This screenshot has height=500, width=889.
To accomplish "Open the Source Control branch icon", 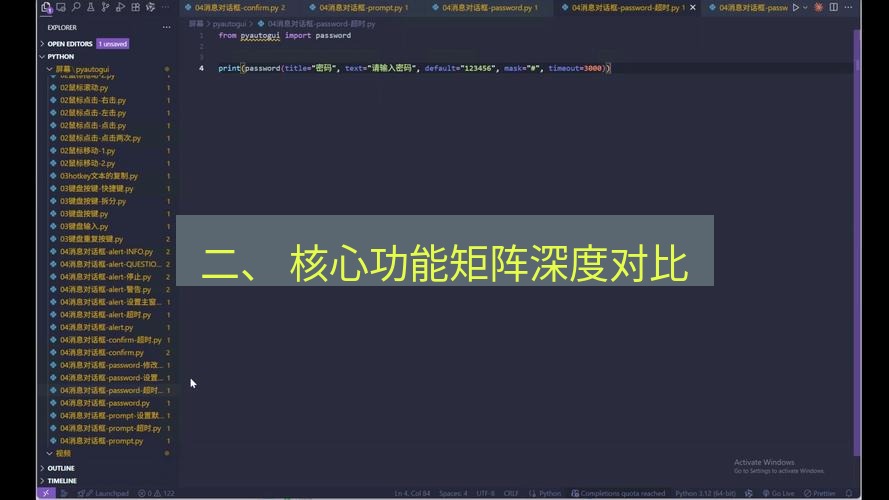I will [x=105, y=7].
